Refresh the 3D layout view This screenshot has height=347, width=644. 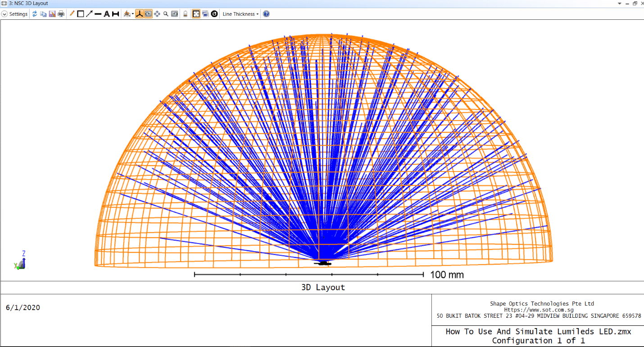click(x=35, y=14)
